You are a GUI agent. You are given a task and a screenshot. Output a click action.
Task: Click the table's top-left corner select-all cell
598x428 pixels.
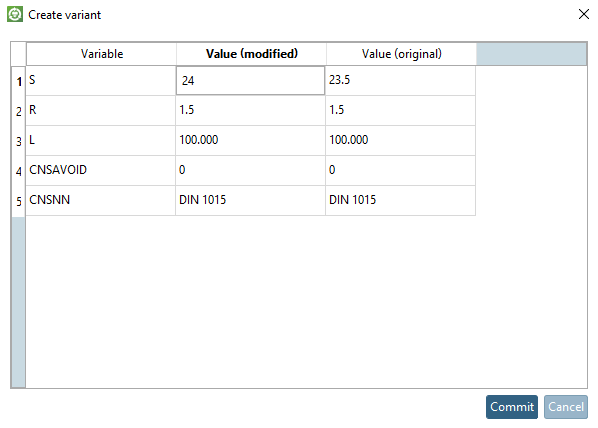pos(18,54)
